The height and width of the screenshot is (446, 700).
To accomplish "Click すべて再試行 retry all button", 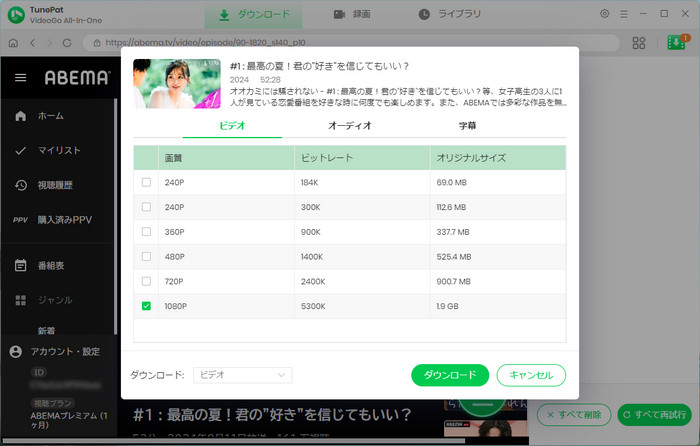I will 654,415.
